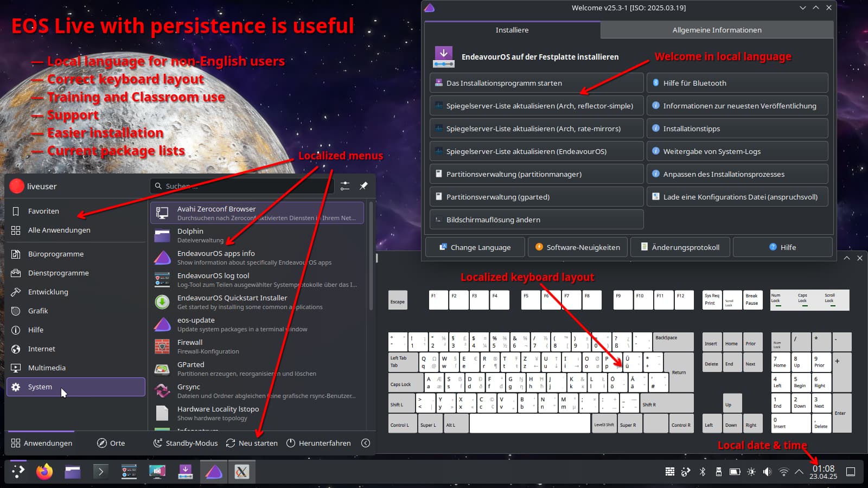Click the liveuser avatar
The width and height of the screenshot is (868, 488).
pyautogui.click(x=17, y=186)
